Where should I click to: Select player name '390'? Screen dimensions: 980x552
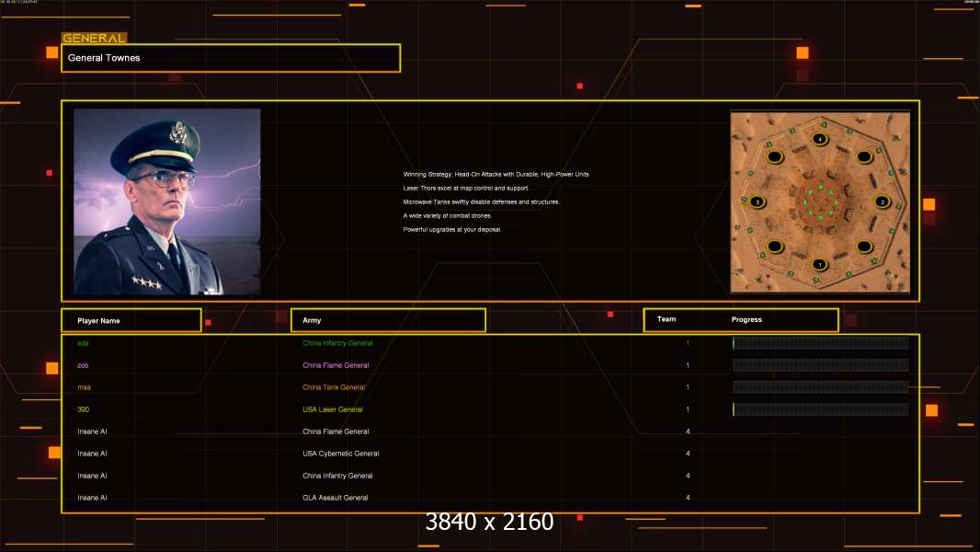83,409
